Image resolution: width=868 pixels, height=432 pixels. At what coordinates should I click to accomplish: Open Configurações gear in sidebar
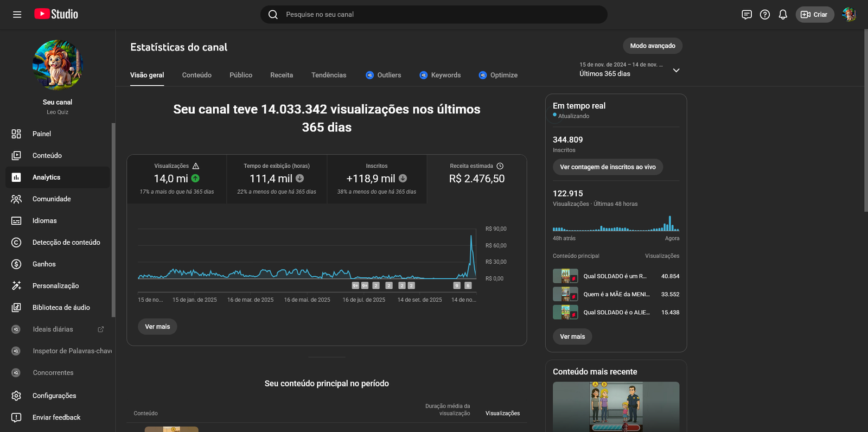[x=54, y=396]
